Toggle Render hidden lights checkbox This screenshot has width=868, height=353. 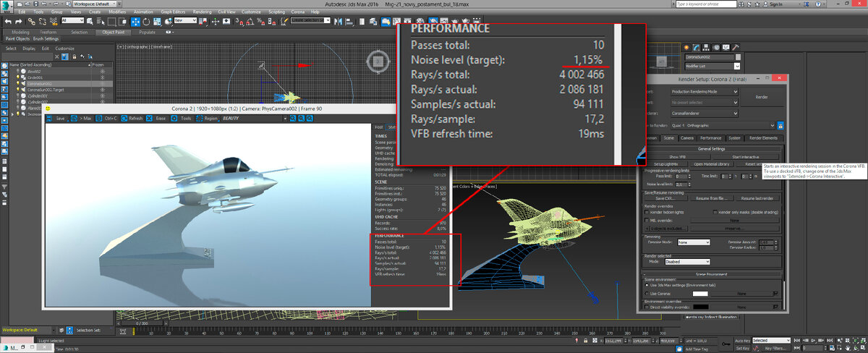(647, 212)
